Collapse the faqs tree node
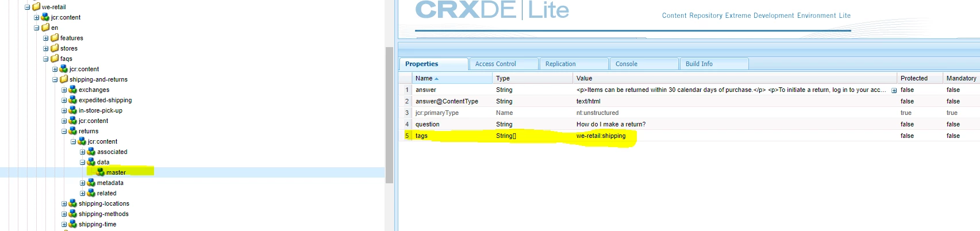Viewport: 980px width, 231px height. coord(45,59)
